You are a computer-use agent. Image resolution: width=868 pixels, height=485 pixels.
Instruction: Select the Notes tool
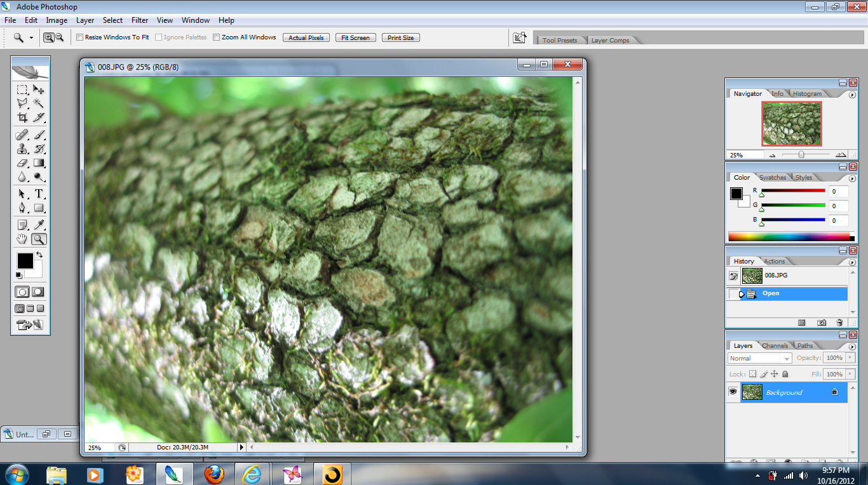pos(22,225)
